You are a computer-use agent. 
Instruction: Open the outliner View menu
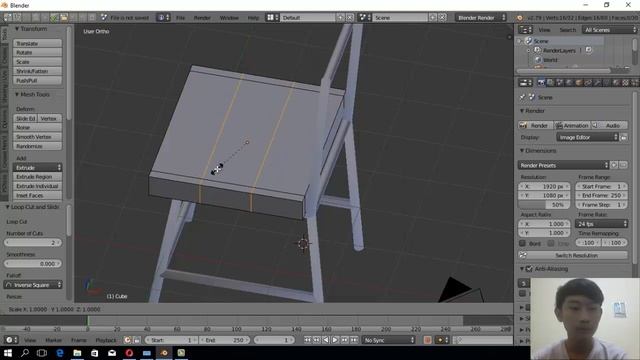point(544,30)
